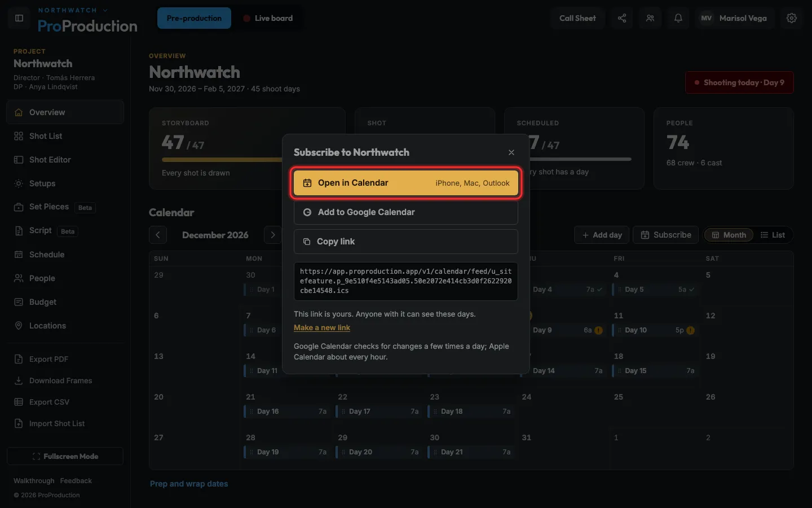Click Export CSV
This screenshot has width=812, height=508.
(x=65, y=402)
